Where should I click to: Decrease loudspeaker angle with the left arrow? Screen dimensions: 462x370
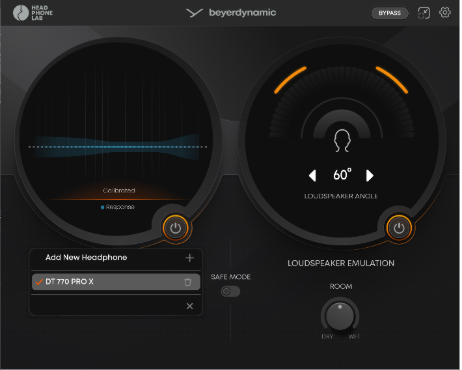click(x=312, y=176)
